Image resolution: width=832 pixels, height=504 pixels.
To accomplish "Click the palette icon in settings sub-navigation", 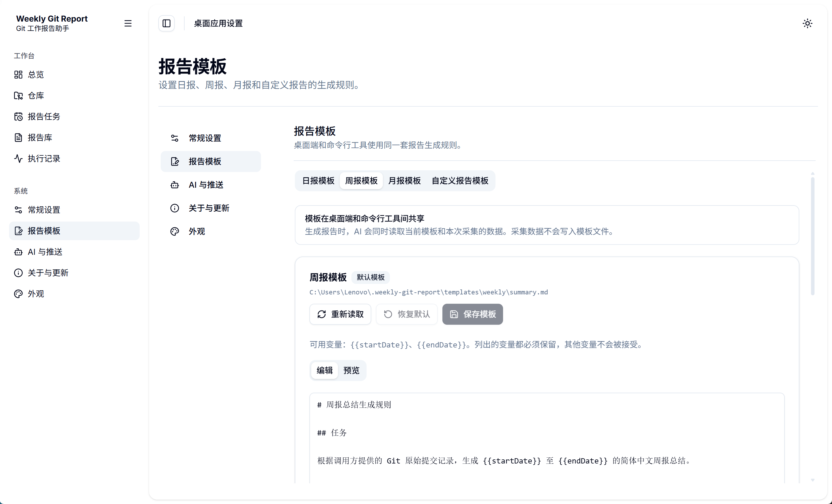I will point(175,231).
